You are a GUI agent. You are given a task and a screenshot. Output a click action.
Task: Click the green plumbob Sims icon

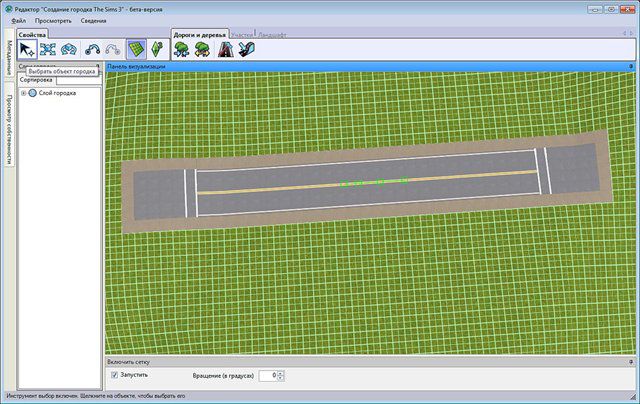coord(156,49)
